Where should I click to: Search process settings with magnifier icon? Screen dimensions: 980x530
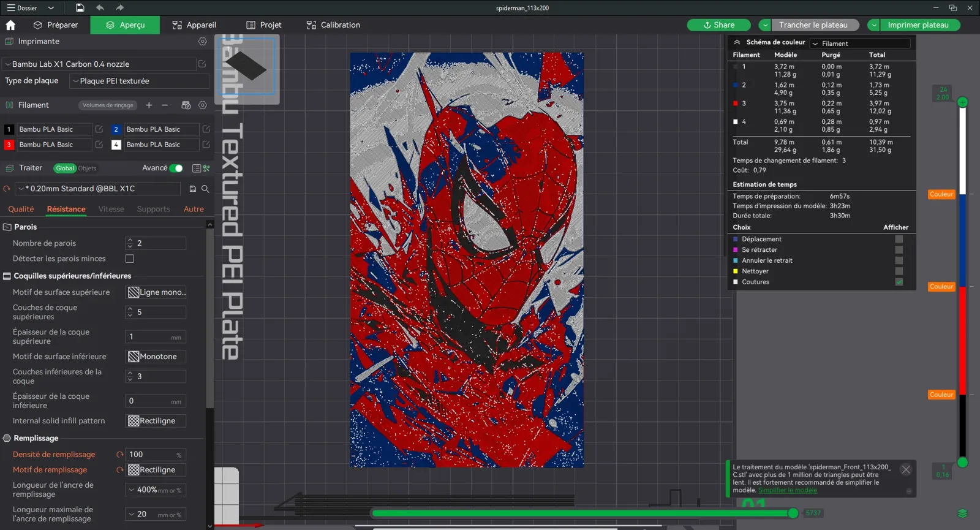(x=206, y=189)
